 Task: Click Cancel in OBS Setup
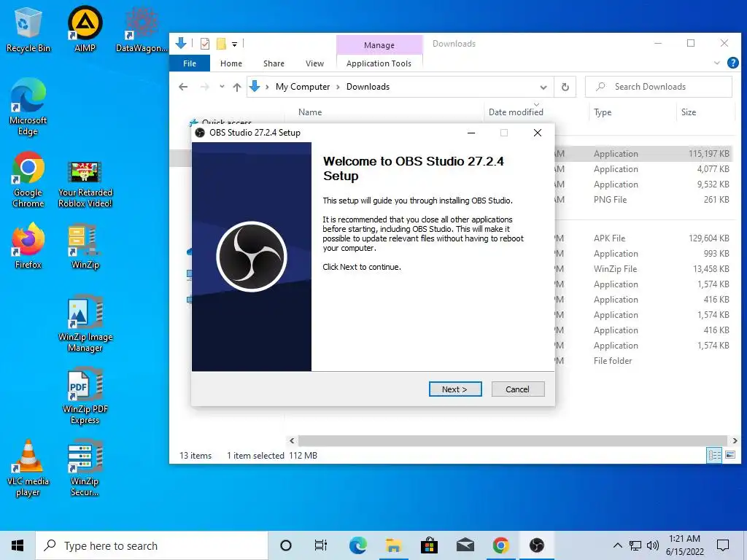(517, 389)
